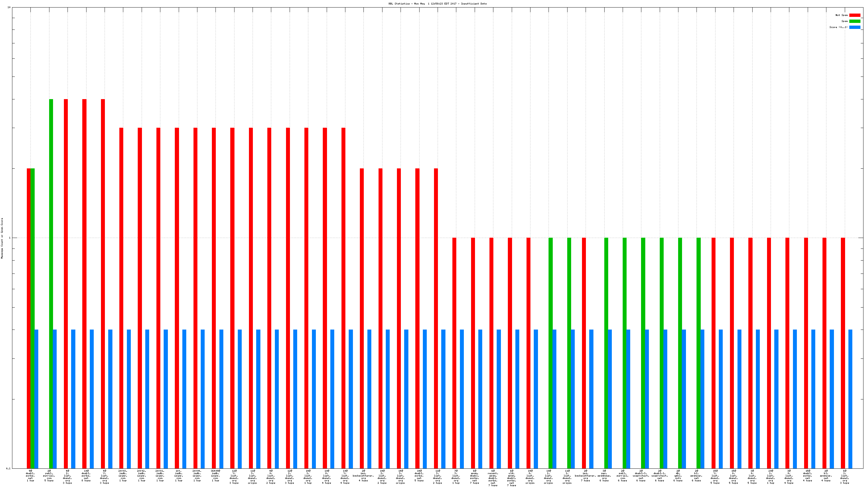868x488 pixels.
Task: Click the RBL Statistics chart title
Action: tap(437, 4)
